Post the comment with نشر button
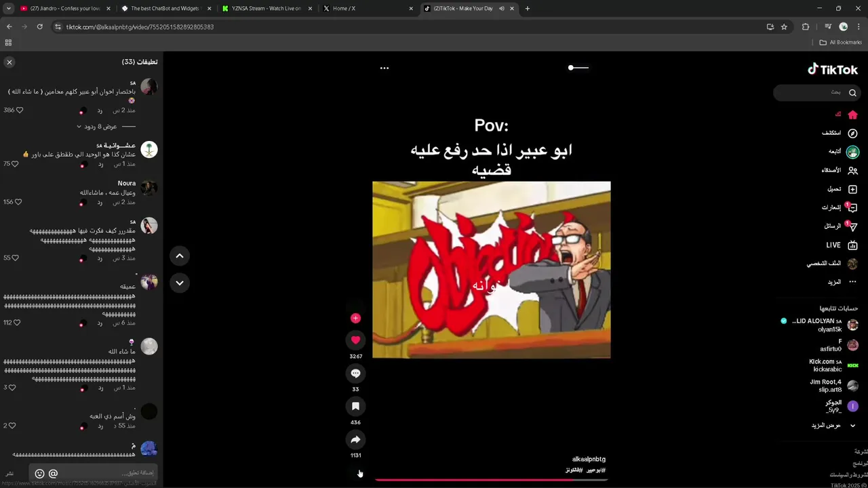The width and height of the screenshot is (868, 488). click(x=10, y=473)
